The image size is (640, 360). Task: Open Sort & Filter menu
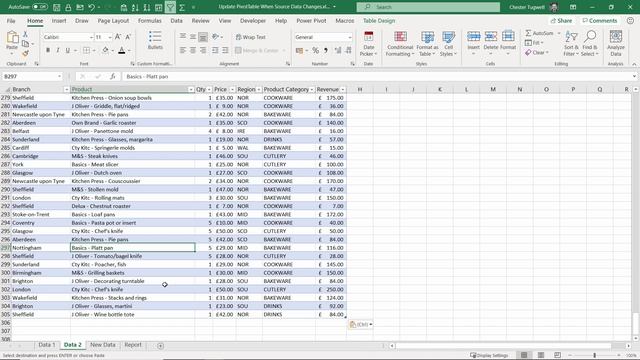click(571, 43)
